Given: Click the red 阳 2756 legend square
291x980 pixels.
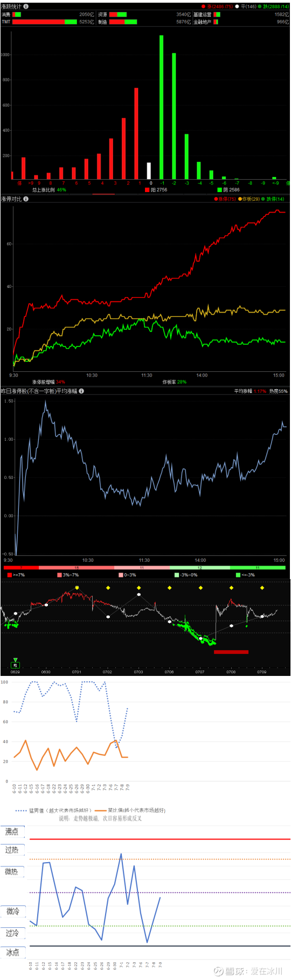Looking at the screenshot, I should click(x=147, y=190).
